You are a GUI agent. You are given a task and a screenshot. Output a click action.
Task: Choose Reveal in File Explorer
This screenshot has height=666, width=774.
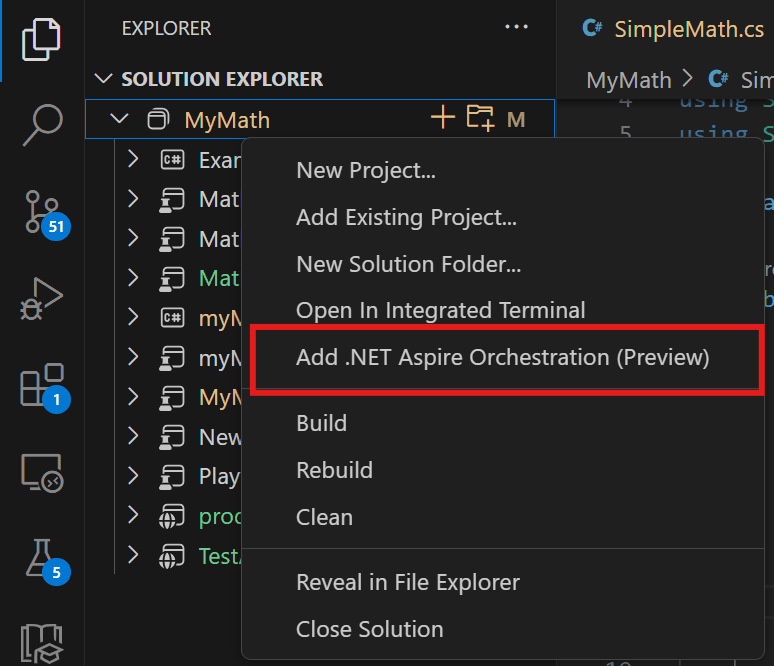[x=503, y=583]
